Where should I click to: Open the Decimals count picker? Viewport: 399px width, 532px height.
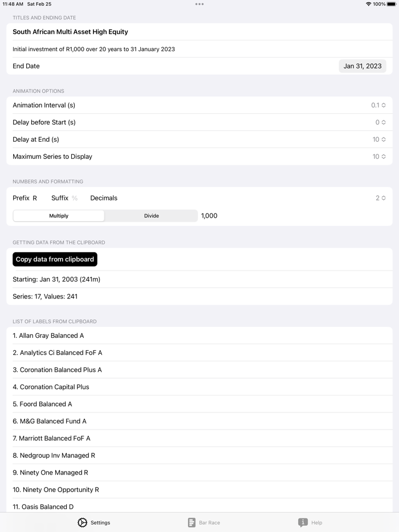(380, 198)
